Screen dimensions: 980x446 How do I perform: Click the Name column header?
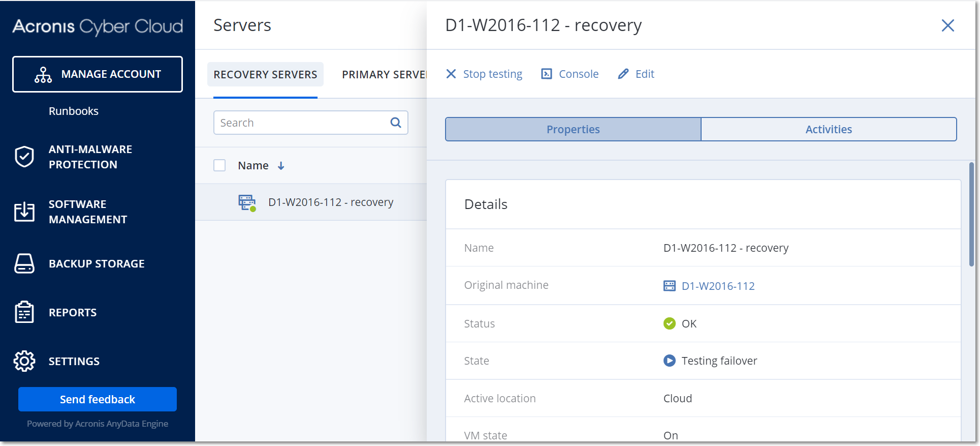(x=253, y=165)
